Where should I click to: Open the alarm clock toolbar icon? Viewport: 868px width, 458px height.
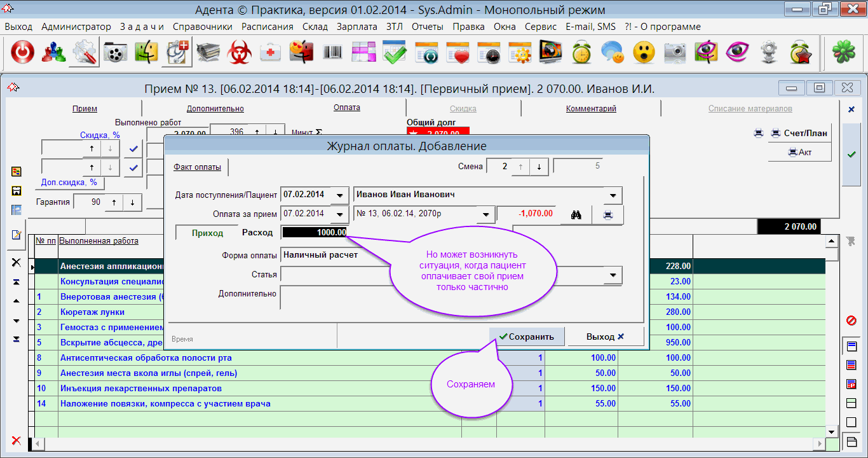pyautogui.click(x=581, y=53)
